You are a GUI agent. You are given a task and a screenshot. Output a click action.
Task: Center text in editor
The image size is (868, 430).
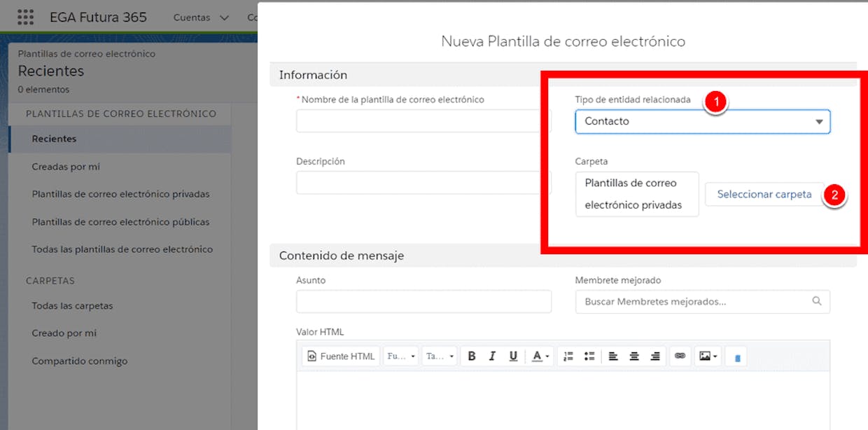click(x=634, y=356)
